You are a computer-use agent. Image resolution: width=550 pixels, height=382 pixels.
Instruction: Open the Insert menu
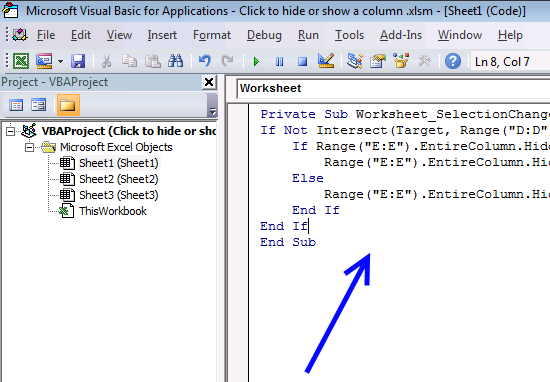coord(162,35)
